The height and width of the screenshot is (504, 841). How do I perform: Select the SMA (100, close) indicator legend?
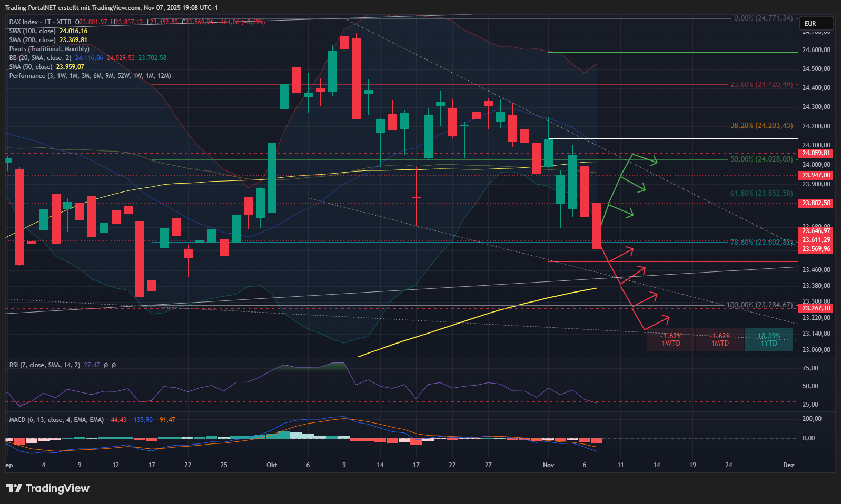coord(32,31)
